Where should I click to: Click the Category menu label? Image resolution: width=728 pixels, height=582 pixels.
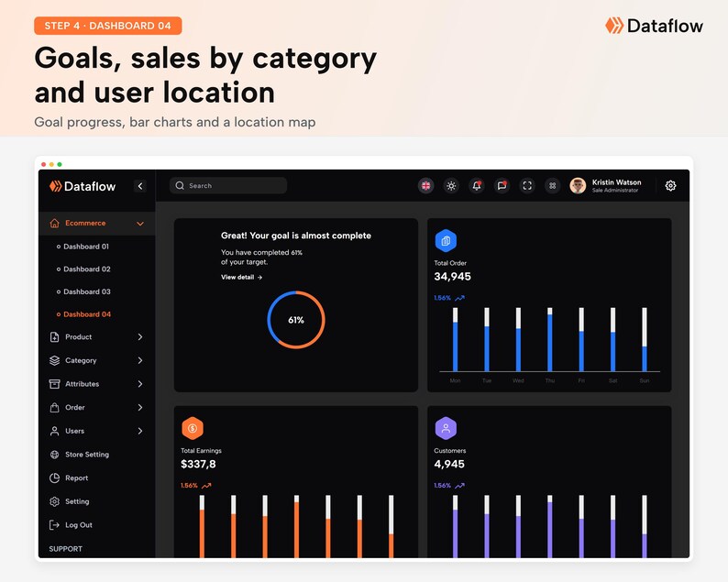coord(81,360)
